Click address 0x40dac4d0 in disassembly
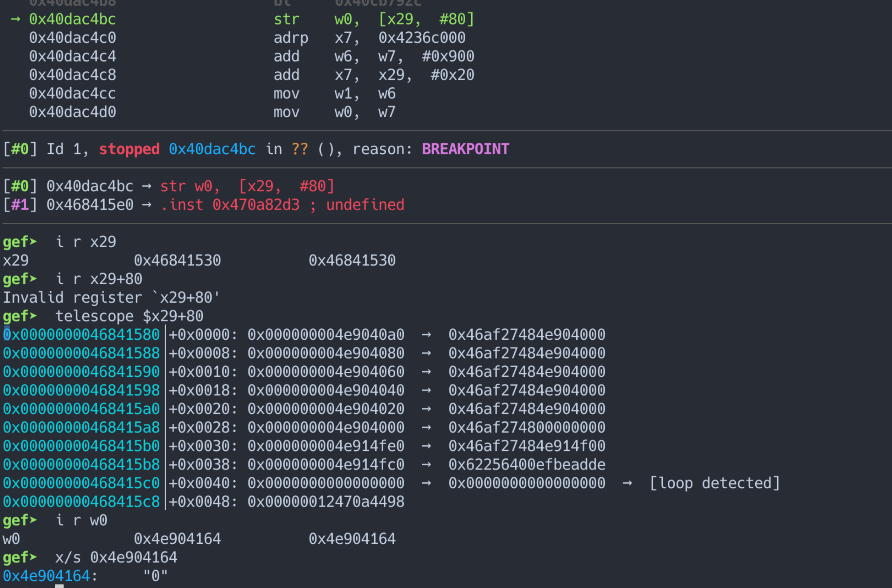 [x=73, y=112]
